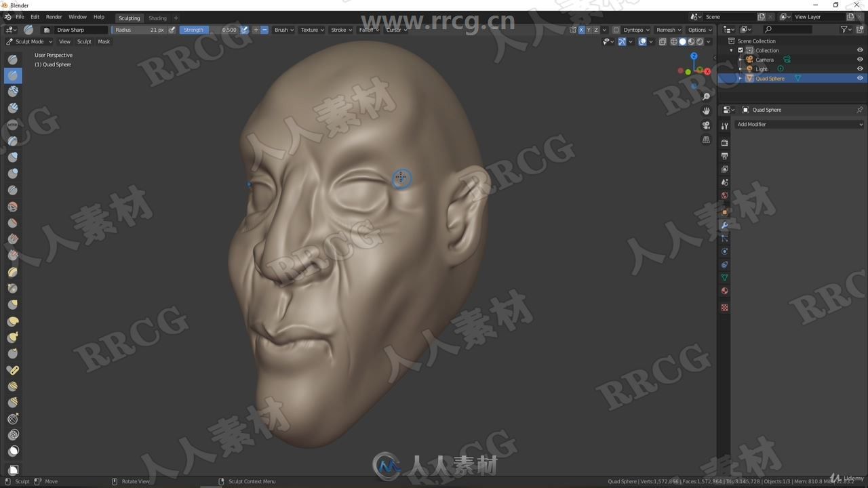Switch to the Shading workspace tab
868x488 pixels.
[157, 18]
